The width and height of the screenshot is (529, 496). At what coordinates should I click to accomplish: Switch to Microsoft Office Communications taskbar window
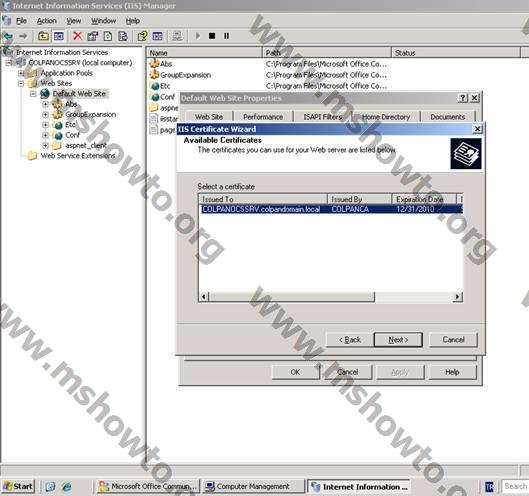pyautogui.click(x=147, y=486)
